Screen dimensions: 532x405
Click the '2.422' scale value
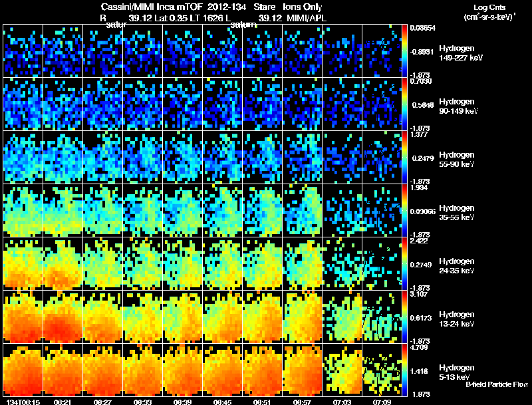pos(419,241)
